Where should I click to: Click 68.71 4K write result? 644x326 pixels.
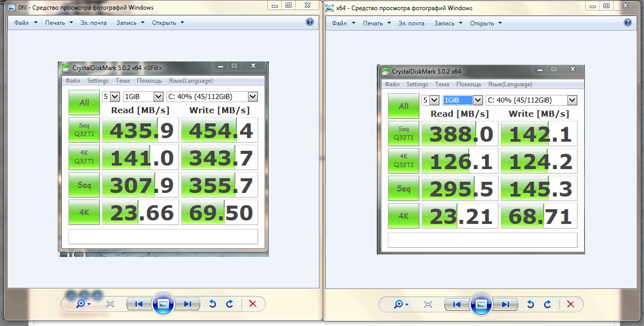click(539, 216)
